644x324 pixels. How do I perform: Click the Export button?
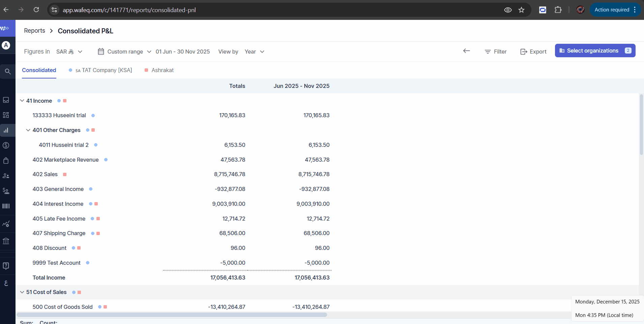coord(533,52)
